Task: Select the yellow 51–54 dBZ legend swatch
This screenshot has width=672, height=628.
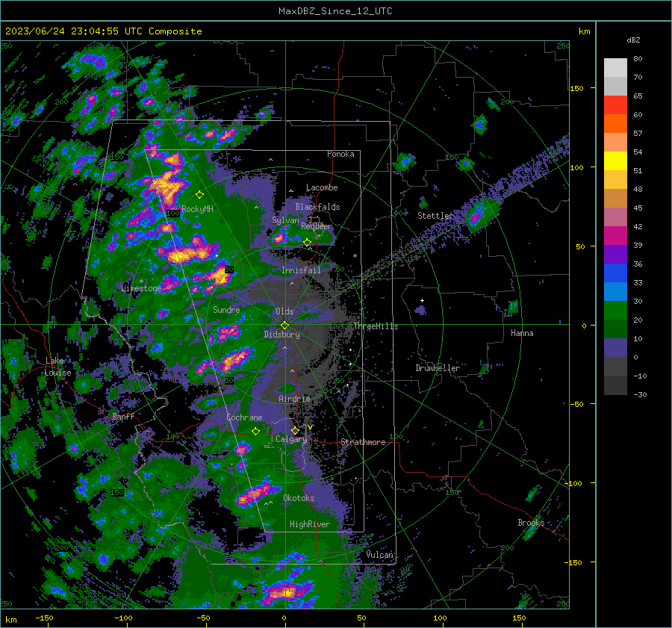Action: click(615, 161)
